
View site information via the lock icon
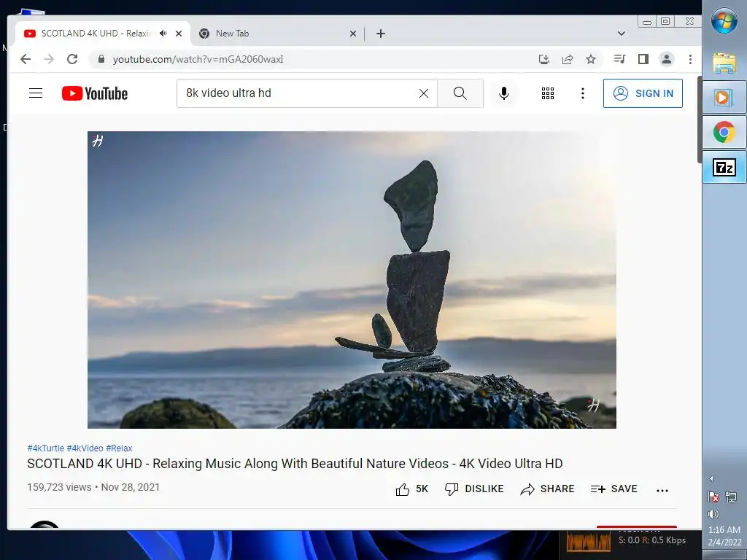click(101, 59)
